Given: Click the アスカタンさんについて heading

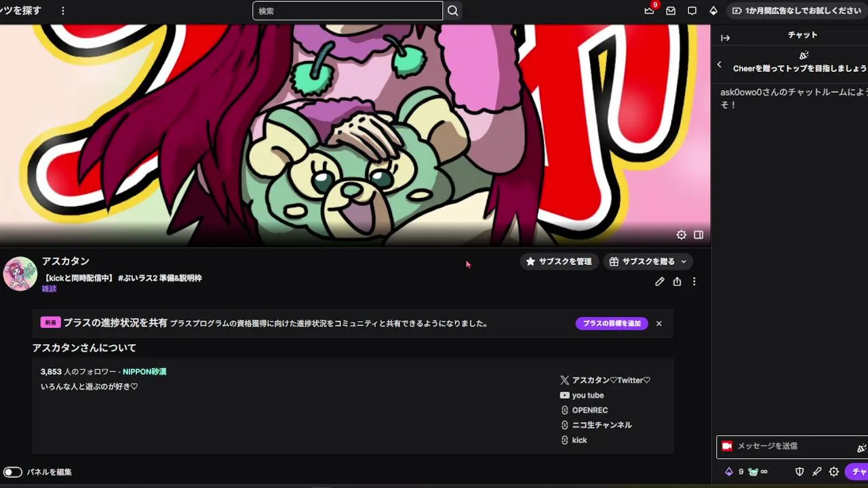Looking at the screenshot, I should tap(84, 348).
